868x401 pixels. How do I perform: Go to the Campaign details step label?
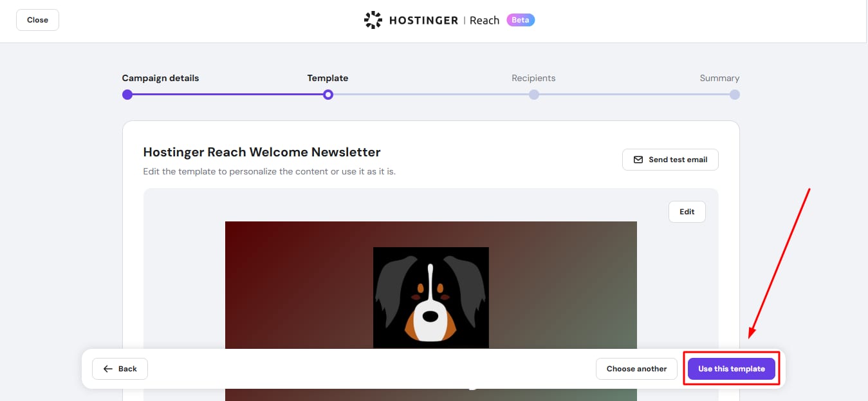[x=160, y=78]
